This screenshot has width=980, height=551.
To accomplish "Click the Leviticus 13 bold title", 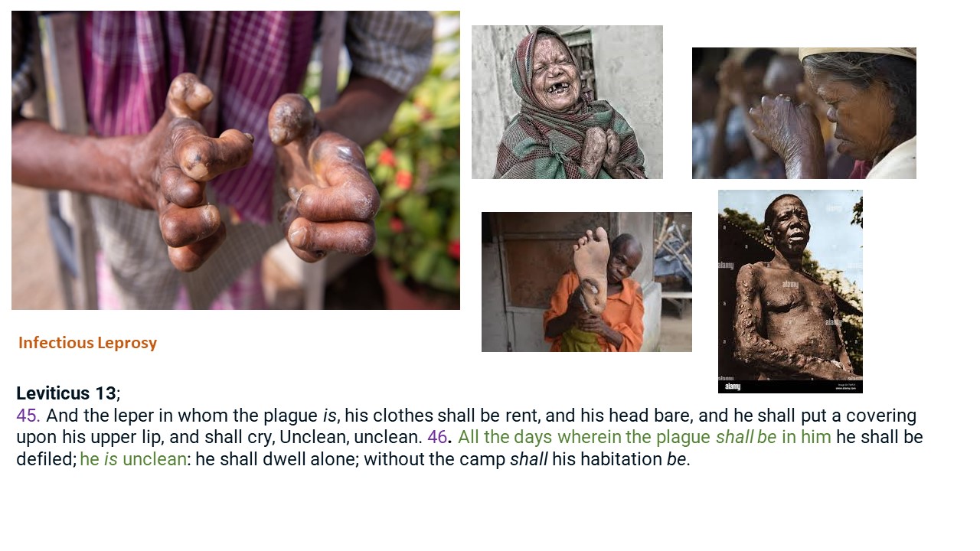I will tap(66, 393).
